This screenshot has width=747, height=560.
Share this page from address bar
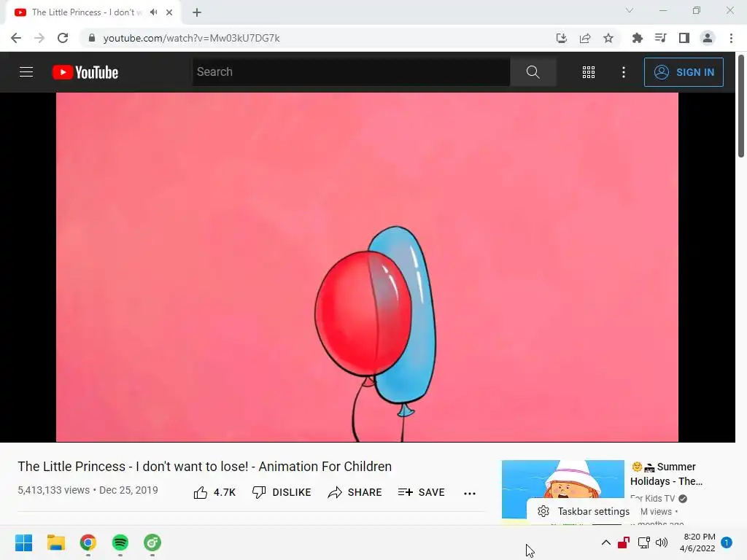tap(585, 38)
